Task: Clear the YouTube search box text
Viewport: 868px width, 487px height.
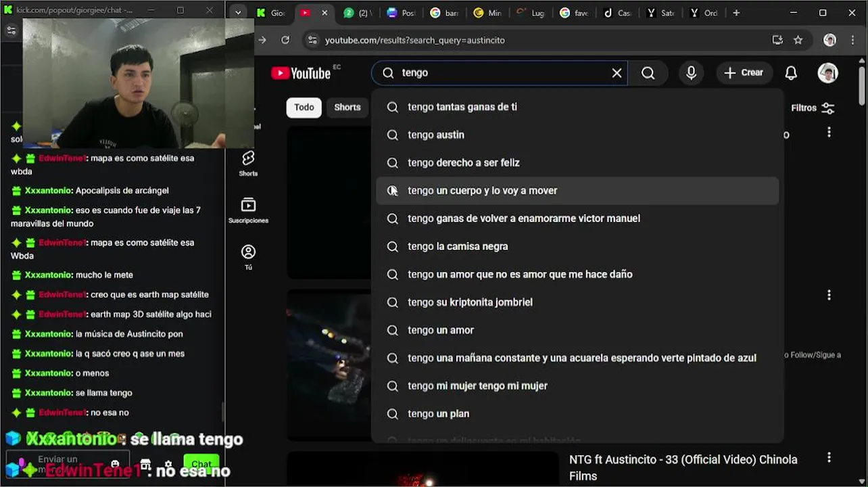Action: point(617,73)
